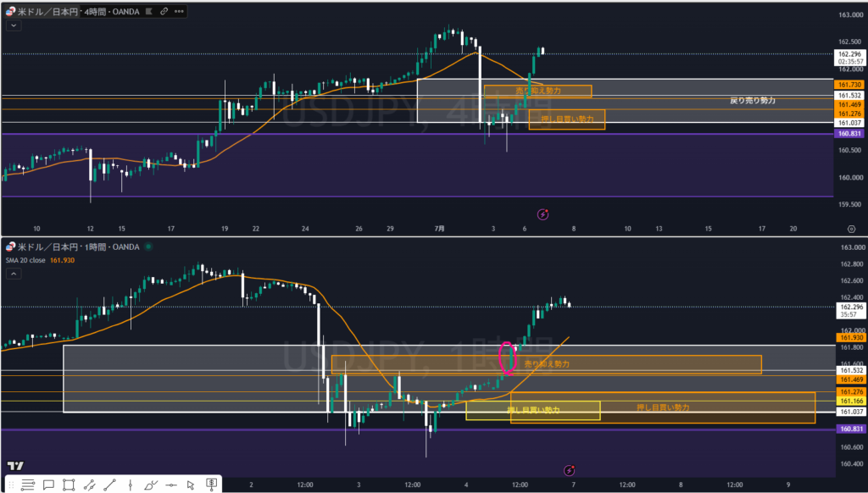Grab the floating toolbar's dotted handle
This screenshot has width=868, height=493.
[10, 485]
